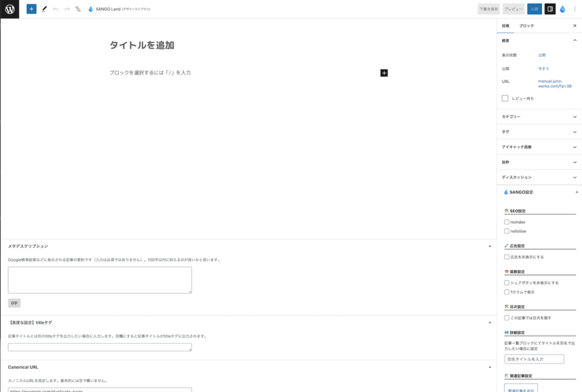This screenshot has height=392, width=582.
Task: Click the メタデスクリプション text area
Action: pyautogui.click(x=100, y=280)
